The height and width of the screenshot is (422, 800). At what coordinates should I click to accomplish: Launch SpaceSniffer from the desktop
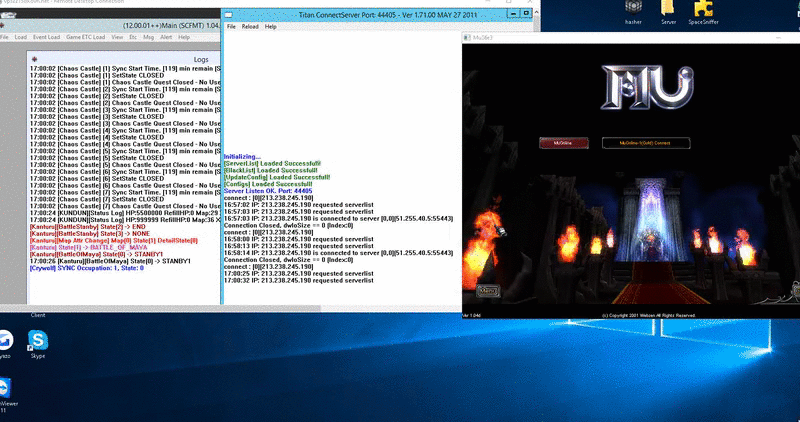[x=703, y=9]
